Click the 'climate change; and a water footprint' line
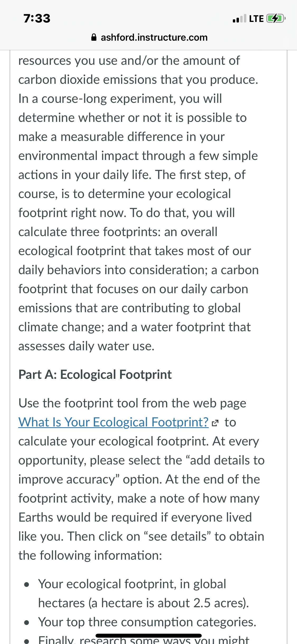Screen dimensions: 297x644 [134, 327]
